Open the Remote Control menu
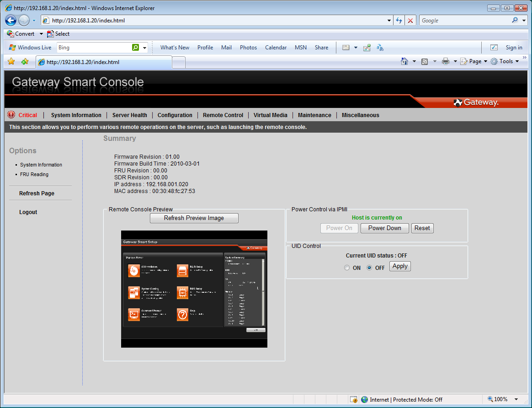 [x=223, y=115]
